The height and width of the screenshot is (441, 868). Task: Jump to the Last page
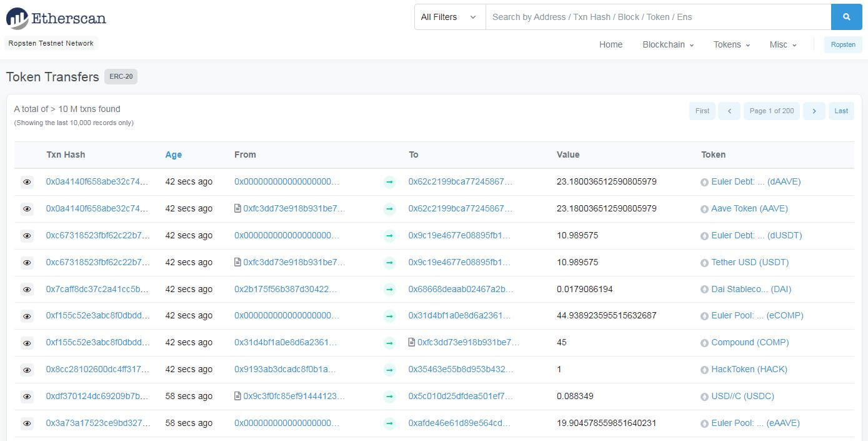pyautogui.click(x=841, y=111)
